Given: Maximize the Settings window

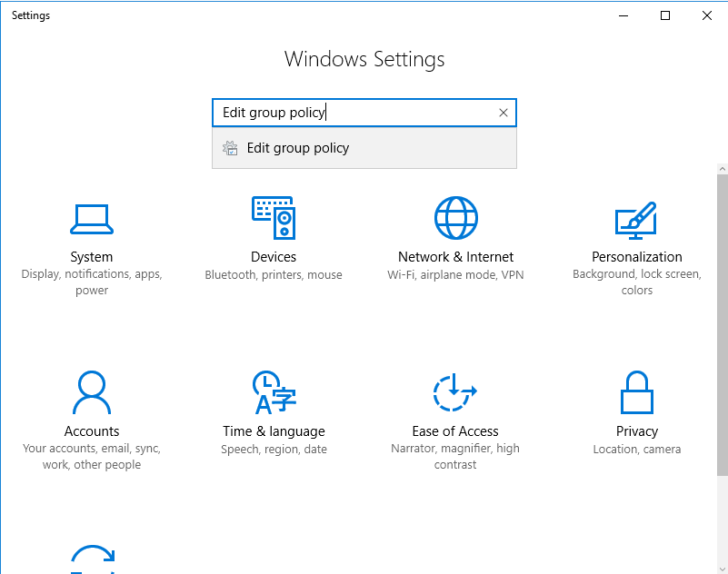Looking at the screenshot, I should tap(665, 15).
